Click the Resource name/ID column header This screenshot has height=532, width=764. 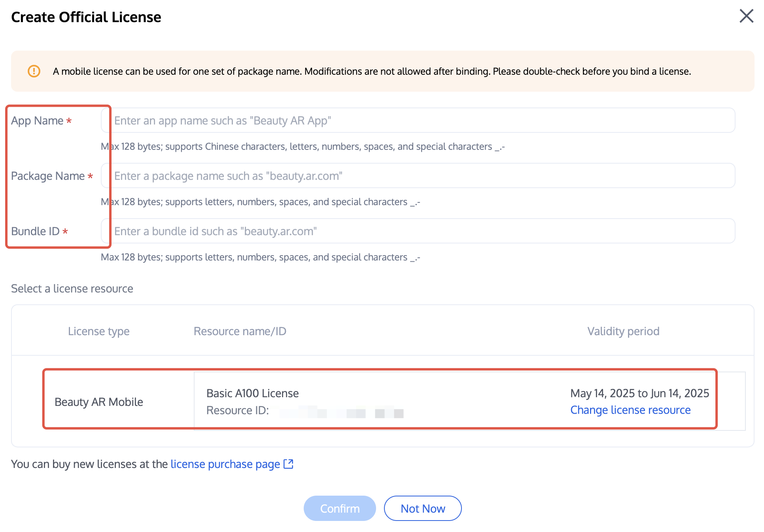[240, 331]
